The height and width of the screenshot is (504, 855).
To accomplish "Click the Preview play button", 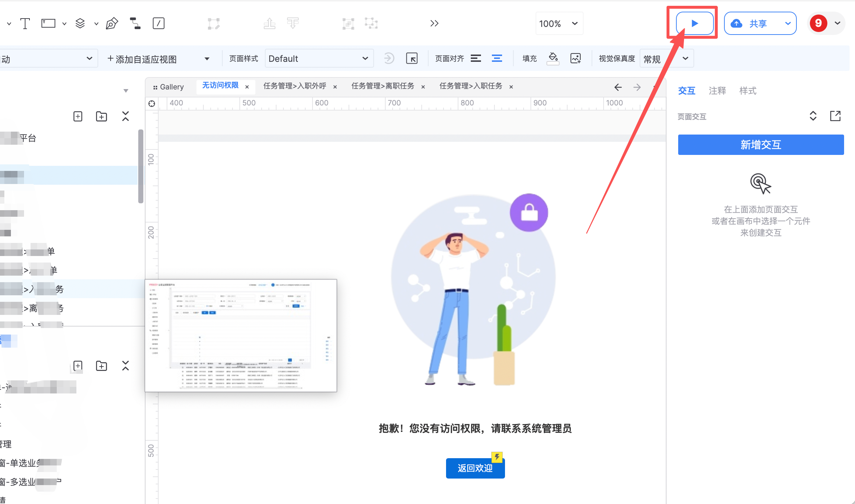I will (x=694, y=24).
